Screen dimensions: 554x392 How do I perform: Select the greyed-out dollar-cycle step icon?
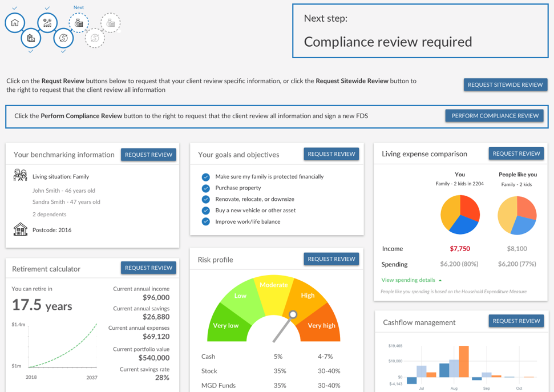95,38
